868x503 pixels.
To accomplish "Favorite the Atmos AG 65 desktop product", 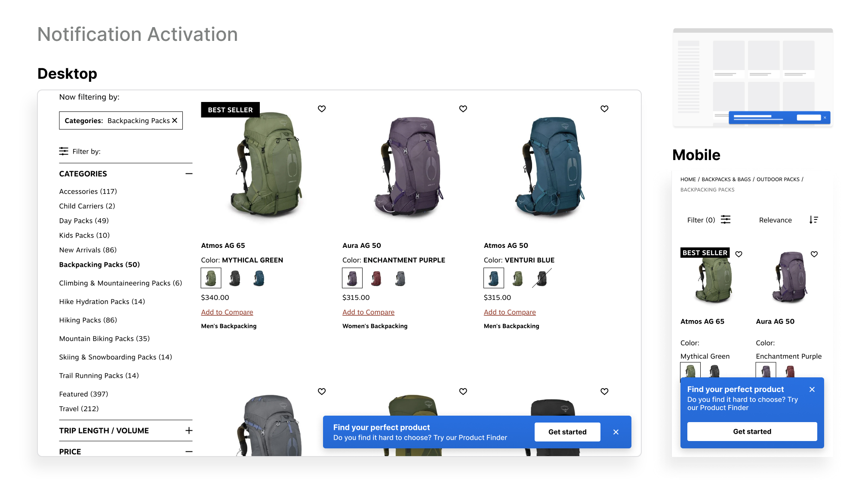I will (x=322, y=109).
